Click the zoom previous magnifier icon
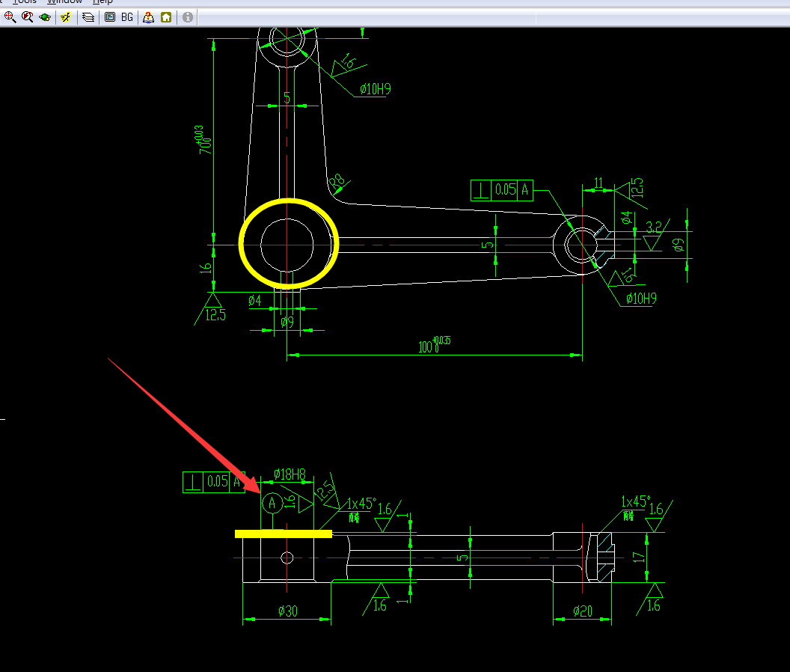 pyautogui.click(x=27, y=17)
